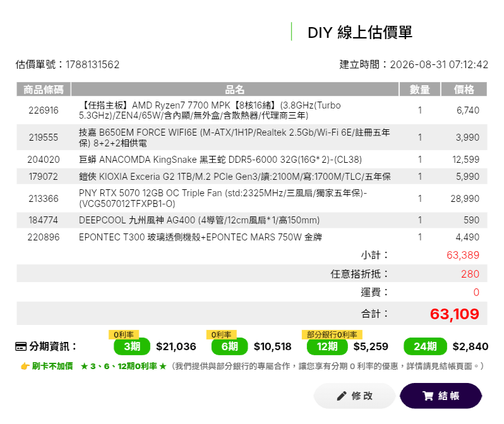
Task: Click the total amount 63,109
Action: click(455, 314)
